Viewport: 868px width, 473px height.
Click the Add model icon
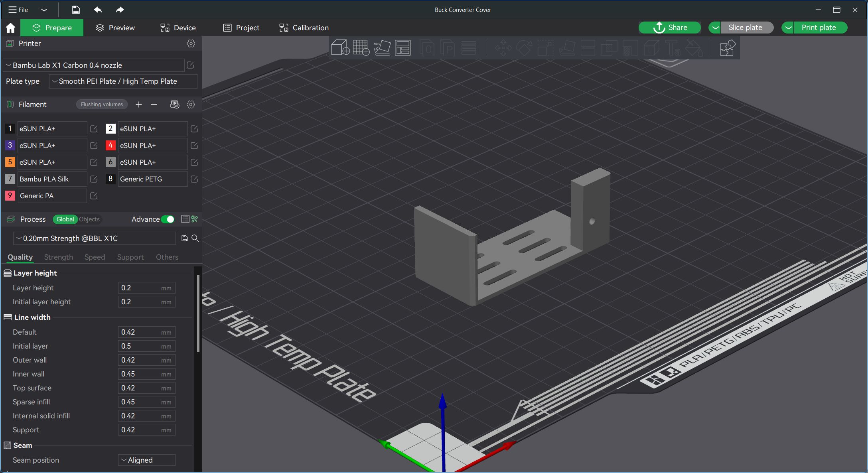coord(340,48)
